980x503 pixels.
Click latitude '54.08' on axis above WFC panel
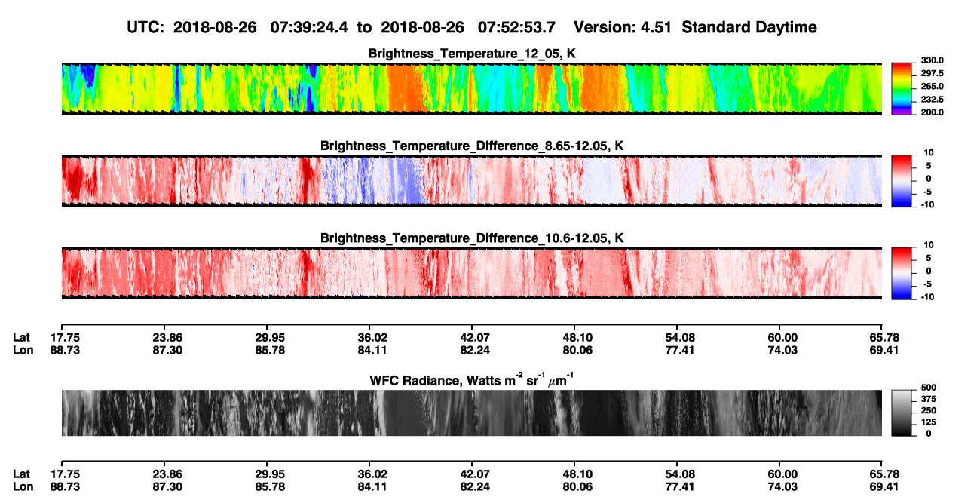[677, 337]
